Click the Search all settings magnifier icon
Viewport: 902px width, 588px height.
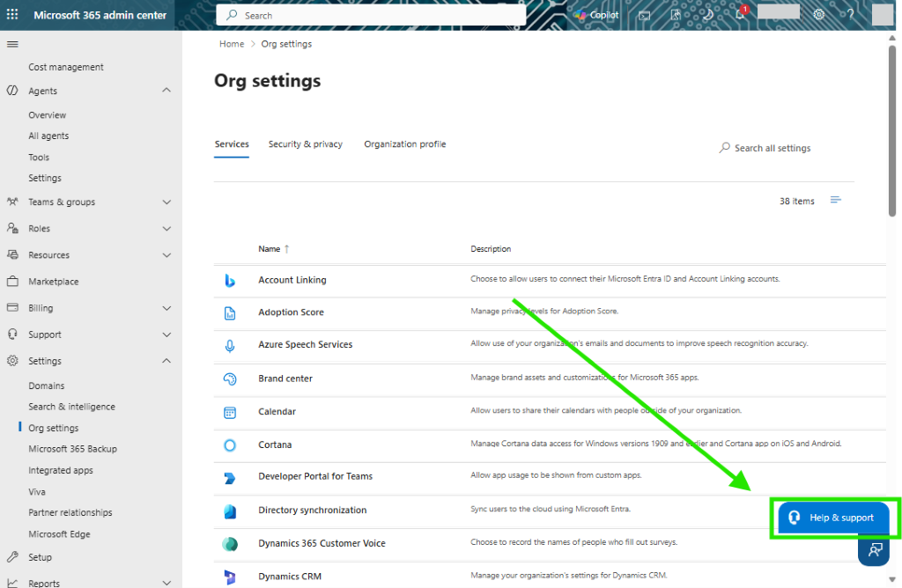click(724, 148)
